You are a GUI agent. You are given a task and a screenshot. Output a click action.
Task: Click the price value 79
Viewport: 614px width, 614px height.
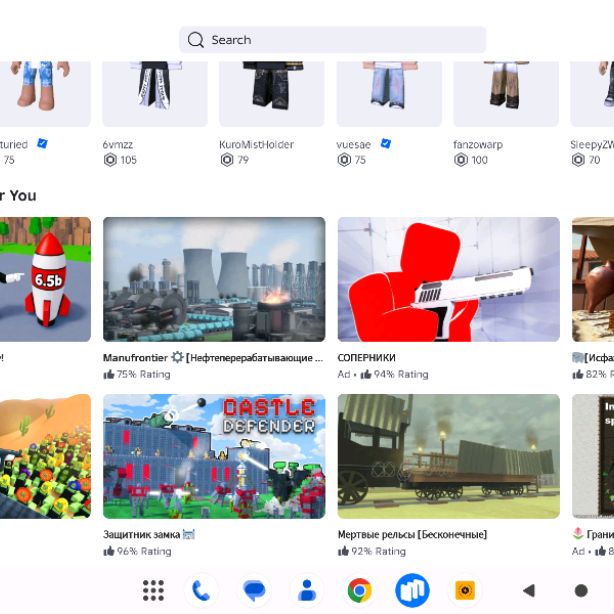pyautogui.click(x=243, y=160)
